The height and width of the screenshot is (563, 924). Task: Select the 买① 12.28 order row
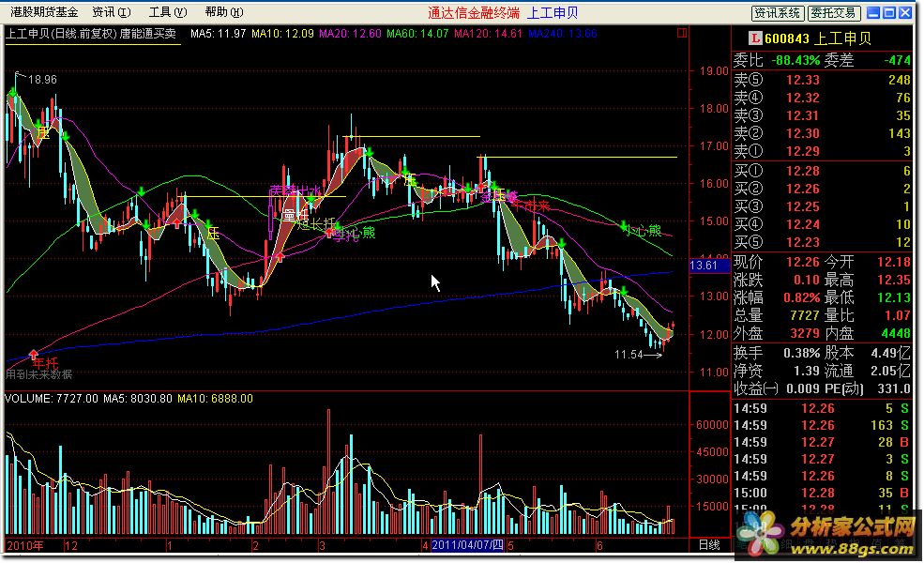[822, 171]
